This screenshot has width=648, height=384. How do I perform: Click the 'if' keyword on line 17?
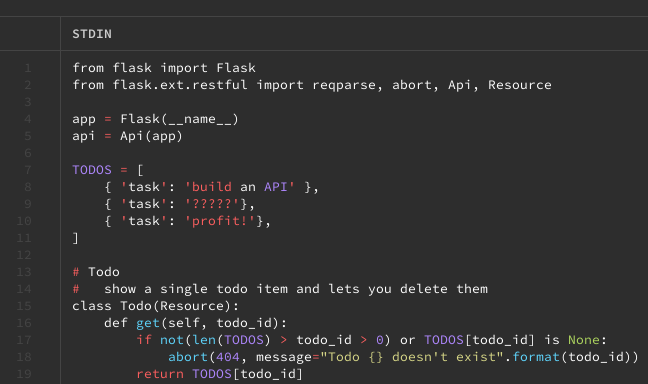[x=144, y=340]
